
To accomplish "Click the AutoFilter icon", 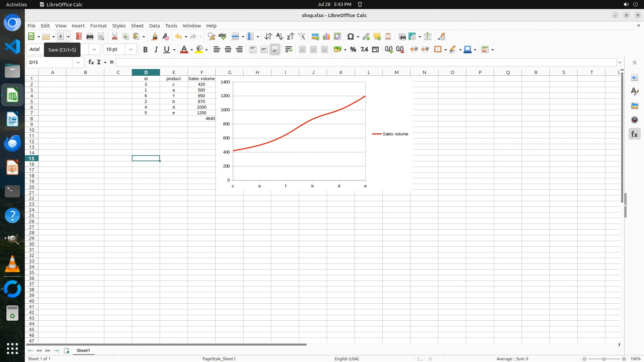I will click(302, 37).
